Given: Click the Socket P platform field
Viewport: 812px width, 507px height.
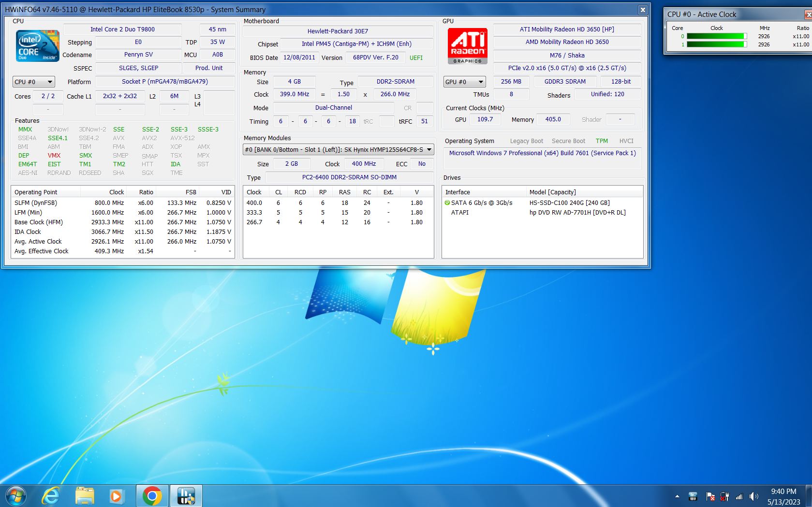Looking at the screenshot, I should pos(165,82).
